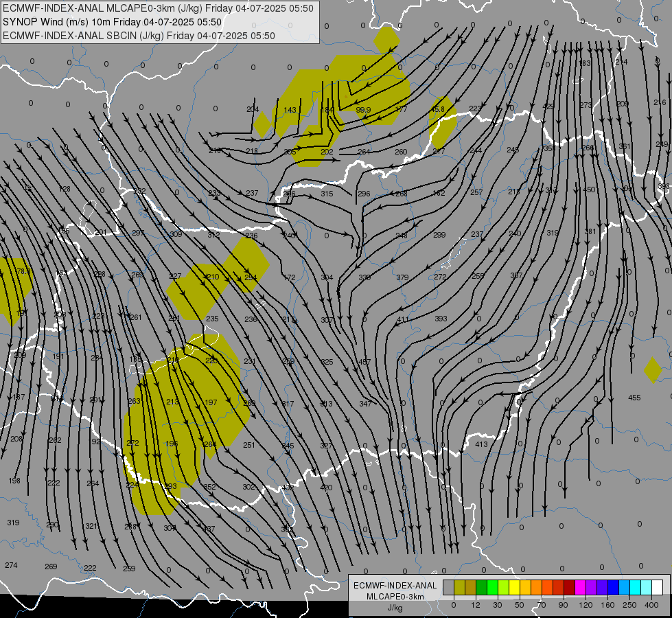Image resolution: width=672 pixels, height=618 pixels.
Task: Click the map value '429'
Action: (x=548, y=106)
